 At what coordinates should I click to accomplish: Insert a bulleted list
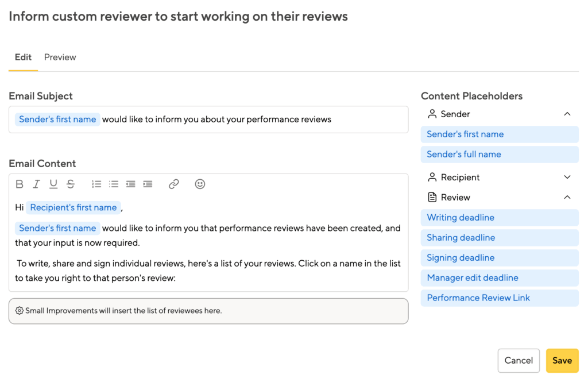point(114,184)
